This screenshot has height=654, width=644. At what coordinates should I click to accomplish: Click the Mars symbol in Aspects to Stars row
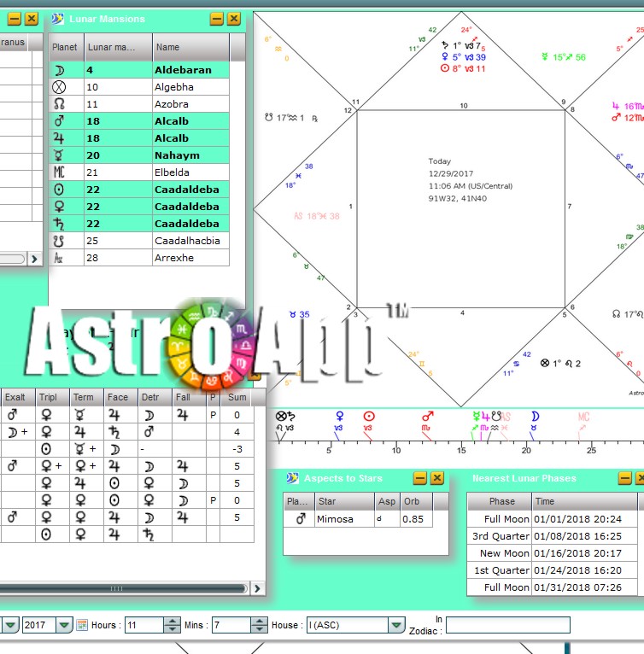tap(301, 519)
